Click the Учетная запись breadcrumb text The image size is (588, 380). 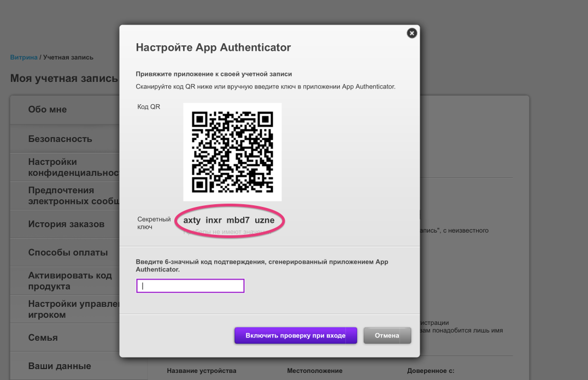point(68,57)
